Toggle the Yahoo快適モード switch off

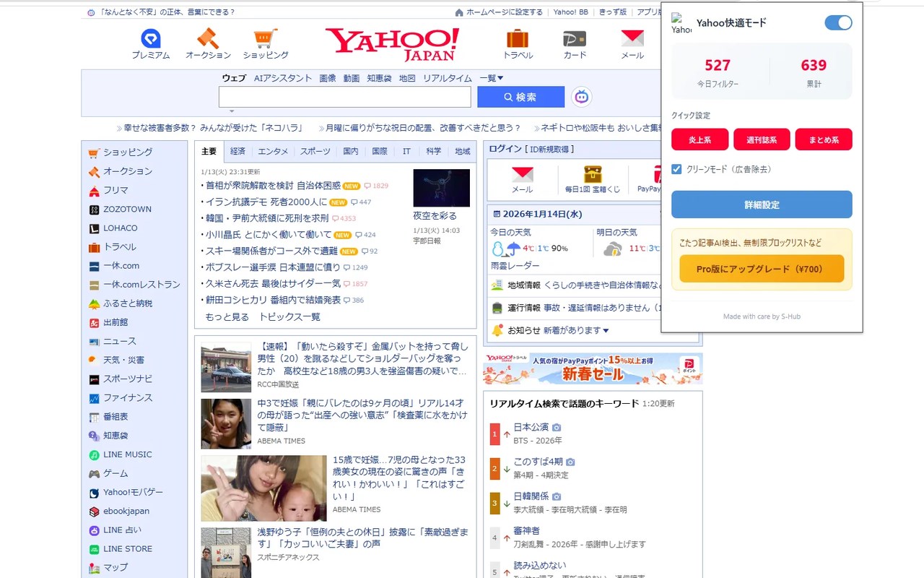(838, 23)
